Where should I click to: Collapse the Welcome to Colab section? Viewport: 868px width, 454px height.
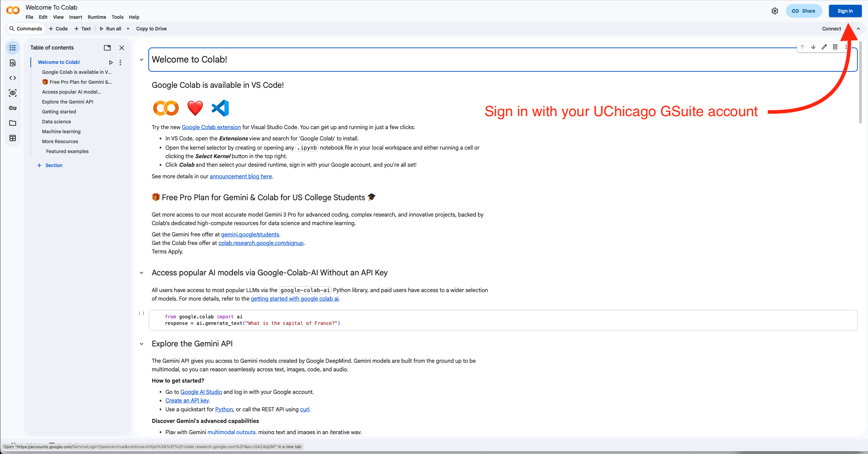(x=142, y=60)
